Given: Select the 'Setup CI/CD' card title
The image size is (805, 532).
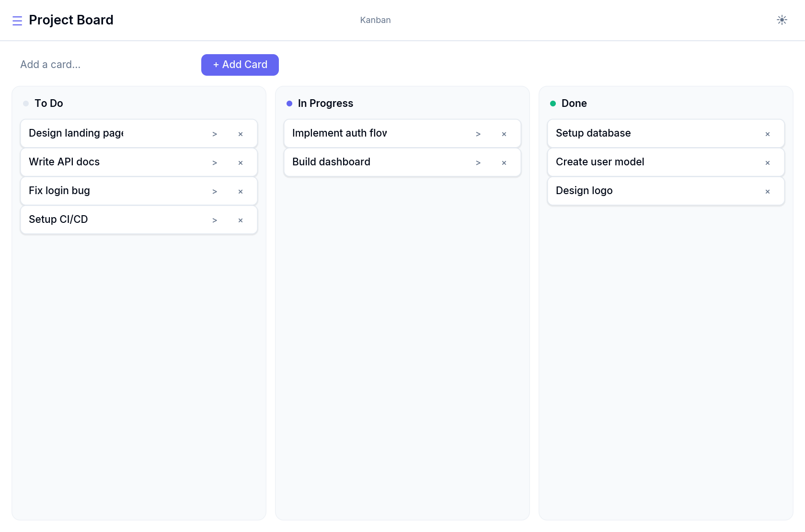Looking at the screenshot, I should pyautogui.click(x=58, y=220).
